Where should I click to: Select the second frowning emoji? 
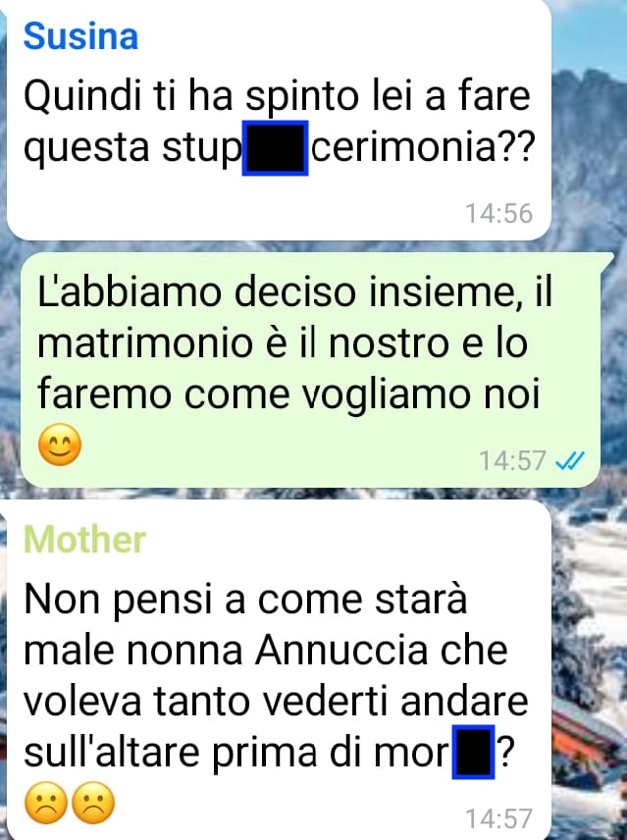(93, 803)
